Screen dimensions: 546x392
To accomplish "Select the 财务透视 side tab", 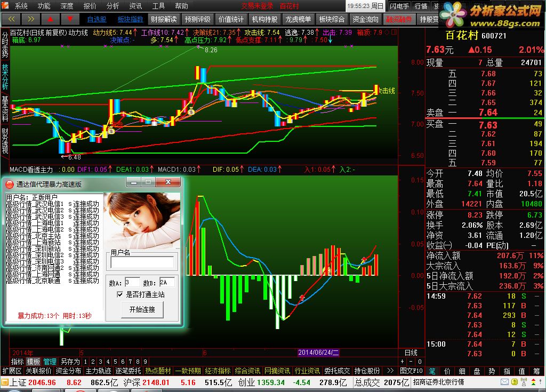I will pyautogui.click(x=5, y=141).
